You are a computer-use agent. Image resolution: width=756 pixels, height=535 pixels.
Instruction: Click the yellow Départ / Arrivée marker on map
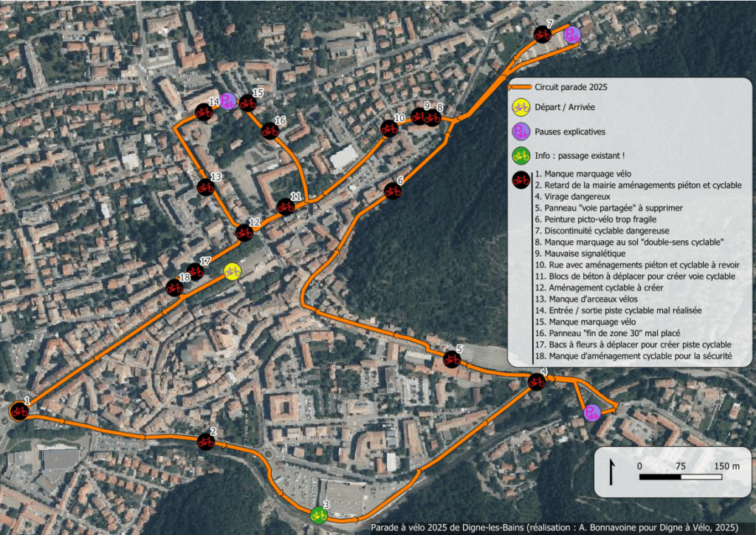coord(232,272)
